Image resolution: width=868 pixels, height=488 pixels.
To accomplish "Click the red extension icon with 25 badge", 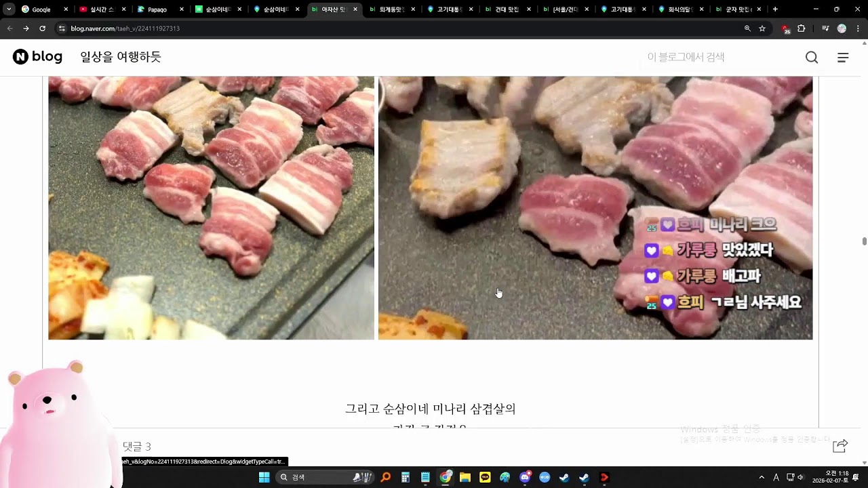I will [x=785, y=29].
